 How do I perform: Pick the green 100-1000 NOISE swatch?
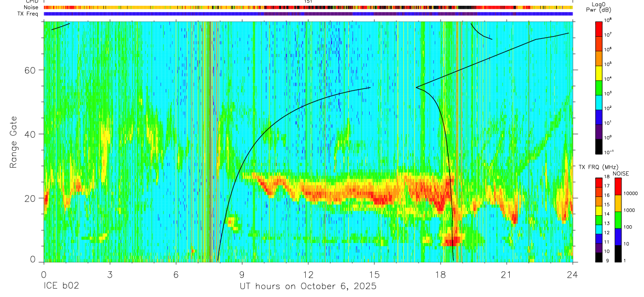[617, 219]
